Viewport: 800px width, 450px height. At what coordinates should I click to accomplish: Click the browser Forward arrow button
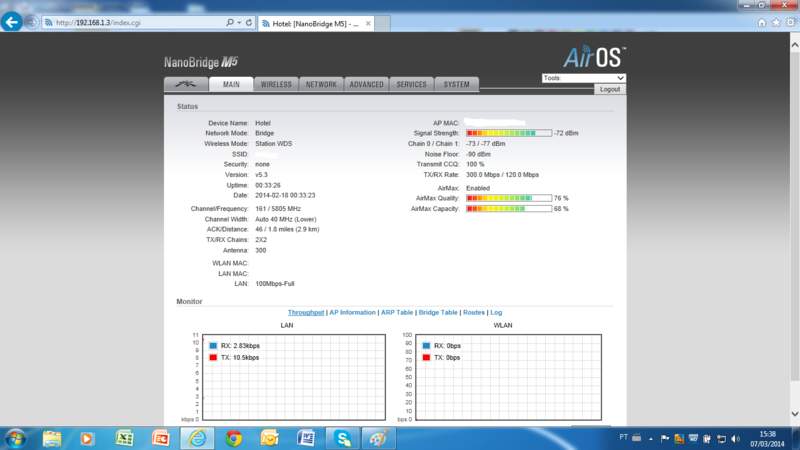pyautogui.click(x=32, y=22)
